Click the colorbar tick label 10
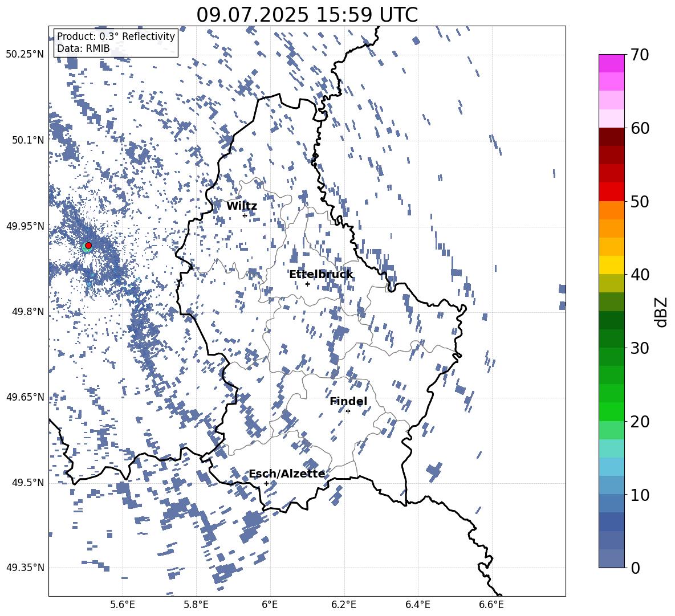 tap(640, 495)
